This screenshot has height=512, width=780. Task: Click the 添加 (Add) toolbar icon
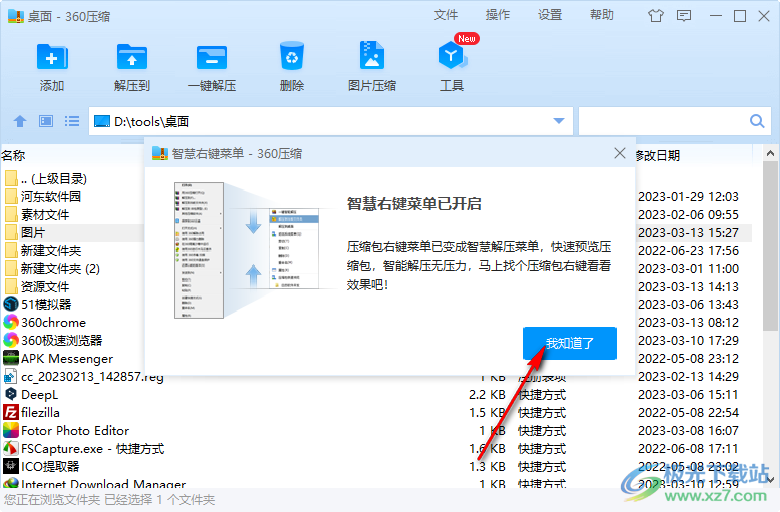pyautogui.click(x=52, y=57)
